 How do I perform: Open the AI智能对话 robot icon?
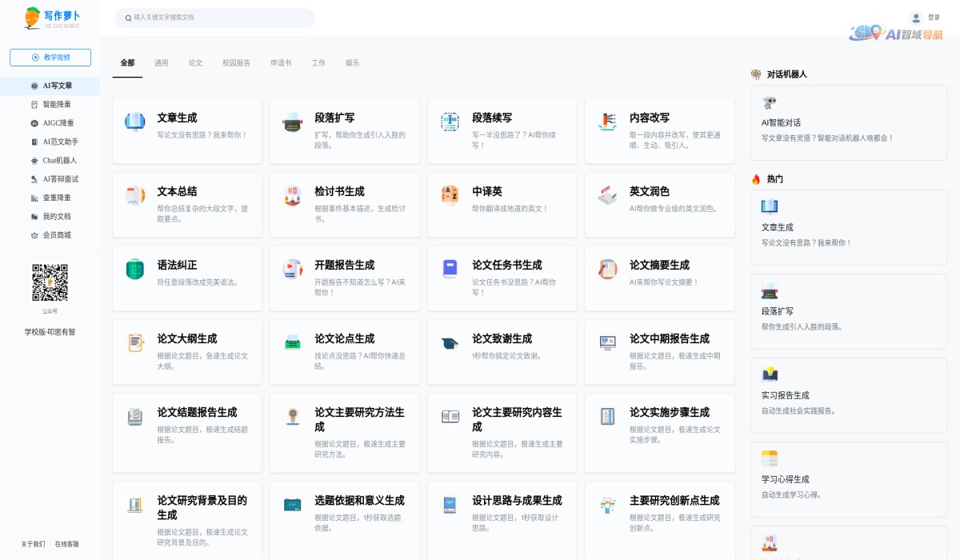[x=770, y=102]
